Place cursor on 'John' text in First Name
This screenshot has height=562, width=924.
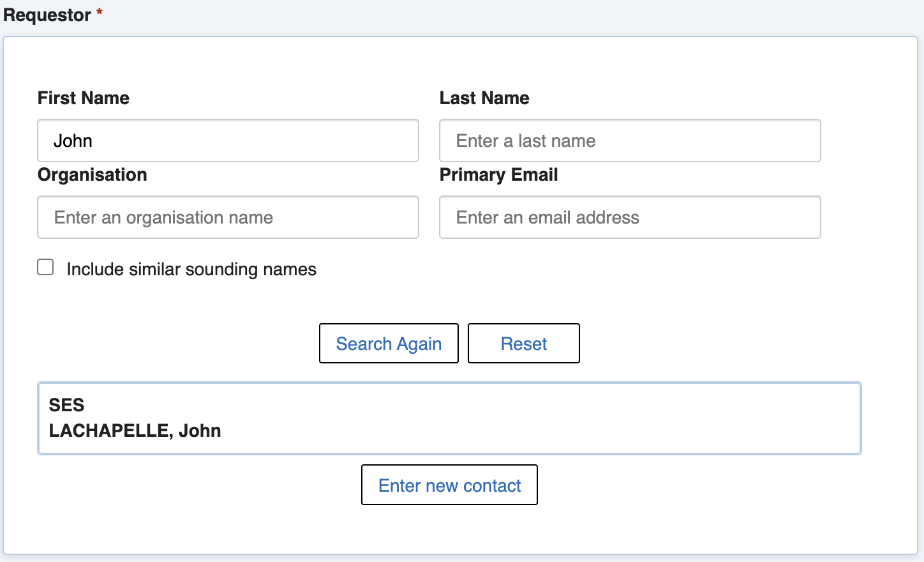[73, 140]
